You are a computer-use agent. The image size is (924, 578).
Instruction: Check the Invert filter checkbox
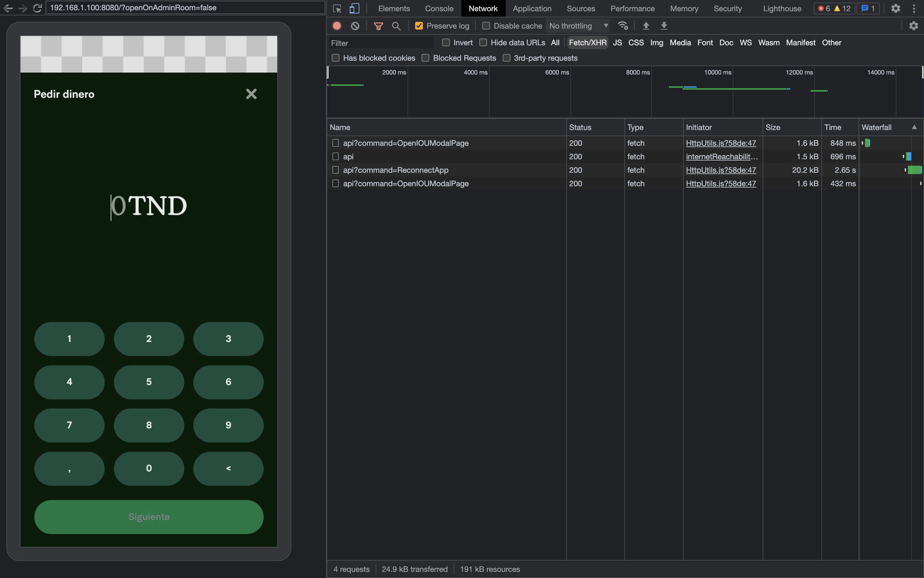click(x=446, y=42)
